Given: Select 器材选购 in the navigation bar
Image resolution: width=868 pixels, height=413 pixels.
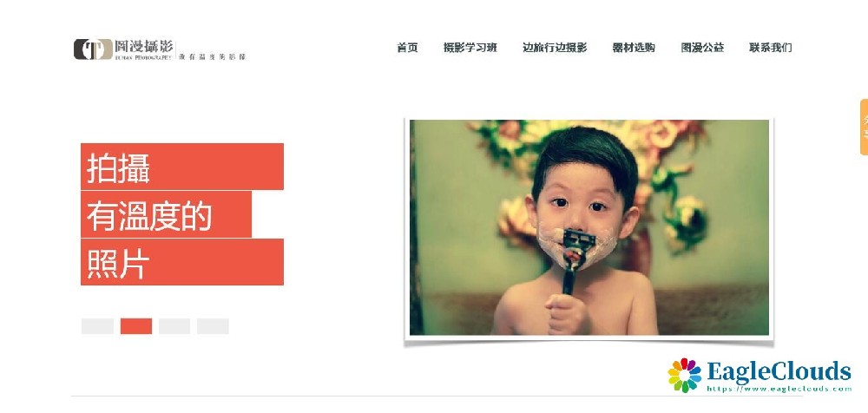Looking at the screenshot, I should point(634,48).
